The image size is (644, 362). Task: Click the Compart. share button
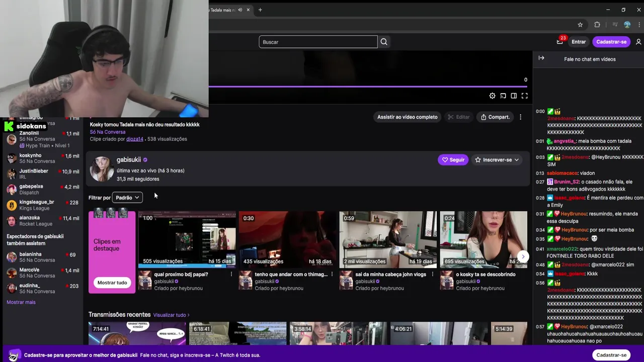495,117
